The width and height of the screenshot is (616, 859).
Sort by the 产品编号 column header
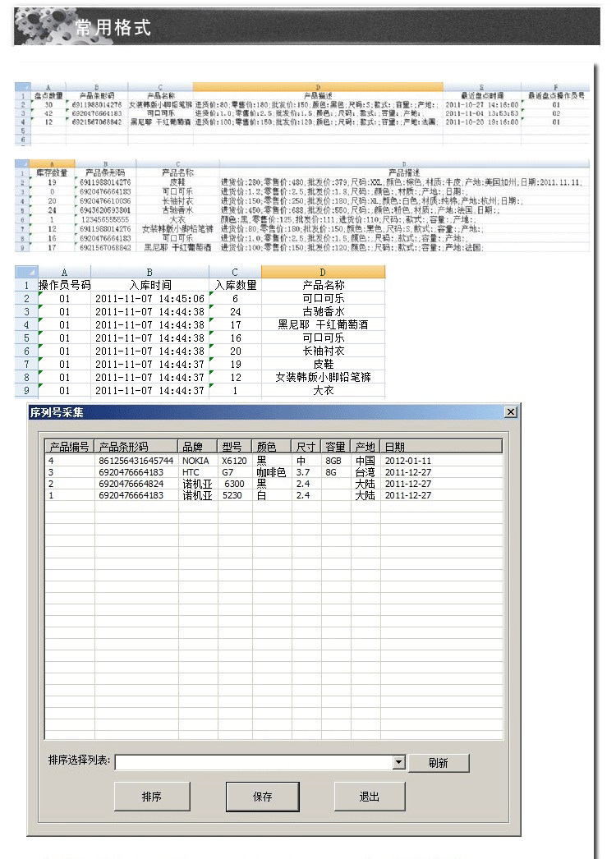[70, 447]
